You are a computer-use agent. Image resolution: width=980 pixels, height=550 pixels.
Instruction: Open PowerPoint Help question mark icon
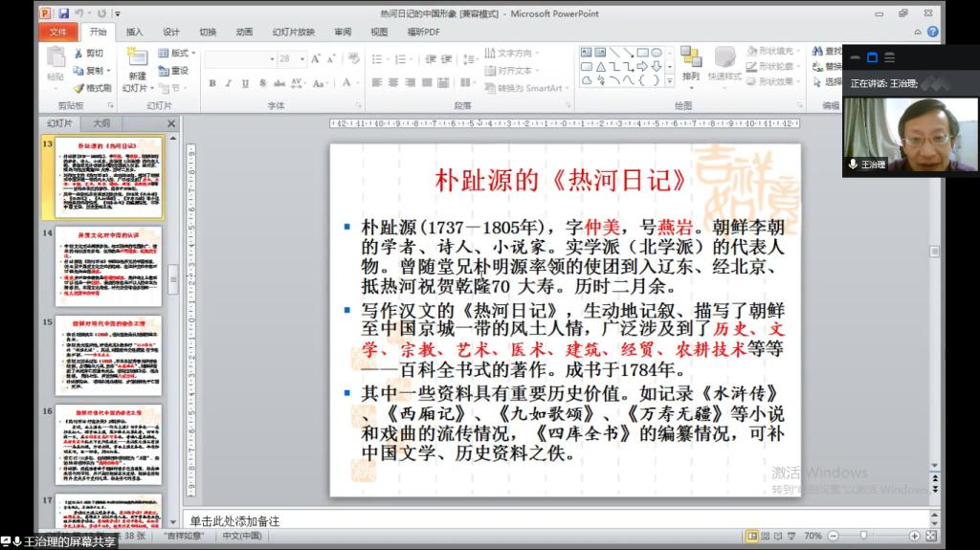pyautogui.click(x=932, y=32)
